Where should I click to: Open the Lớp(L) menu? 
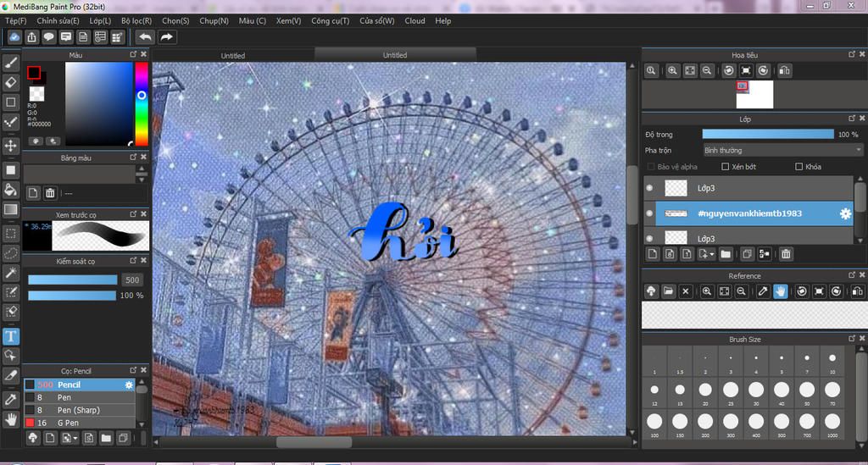click(x=100, y=21)
